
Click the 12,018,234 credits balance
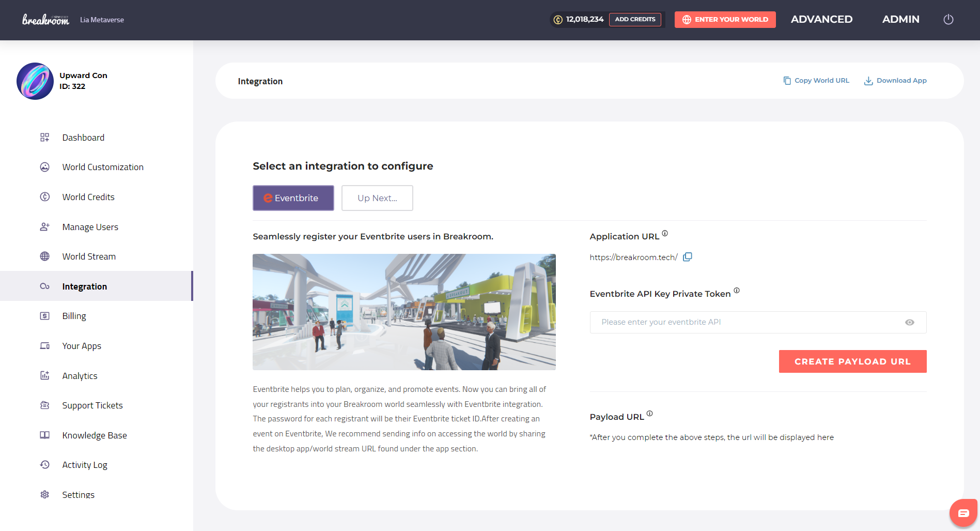click(x=585, y=19)
